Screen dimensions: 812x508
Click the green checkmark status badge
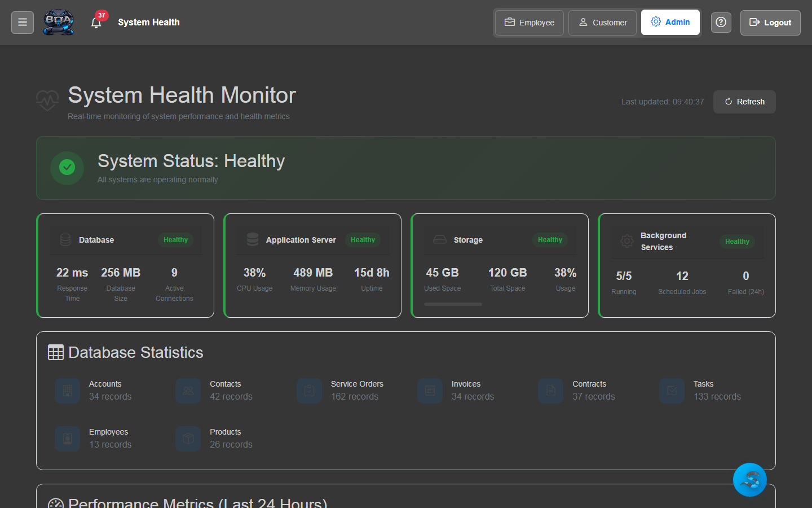[67, 168]
